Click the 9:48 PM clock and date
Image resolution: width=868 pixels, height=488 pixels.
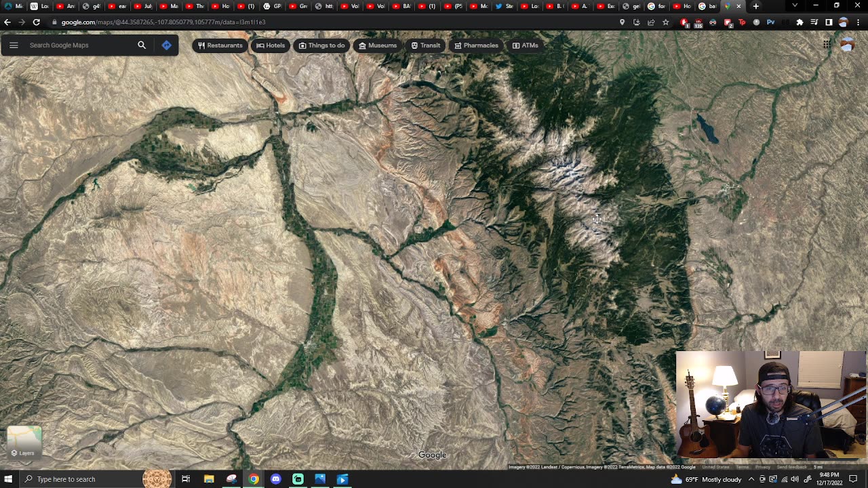tap(829, 479)
